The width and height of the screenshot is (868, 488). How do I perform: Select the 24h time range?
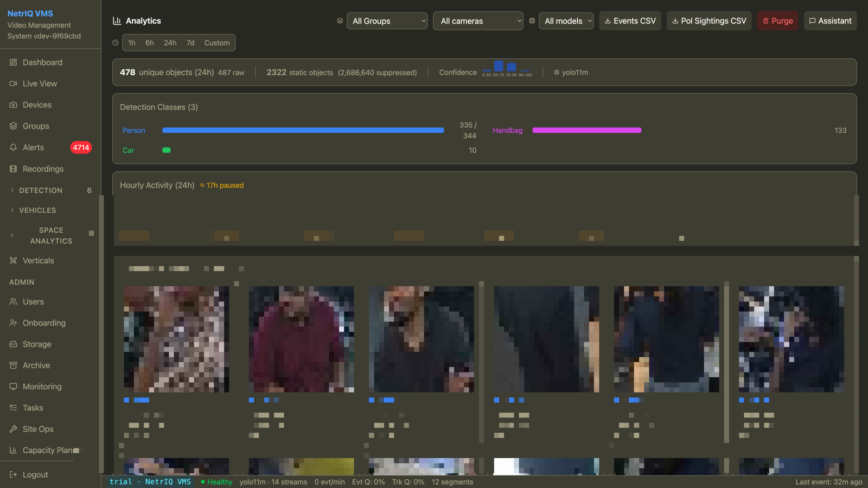coord(170,43)
